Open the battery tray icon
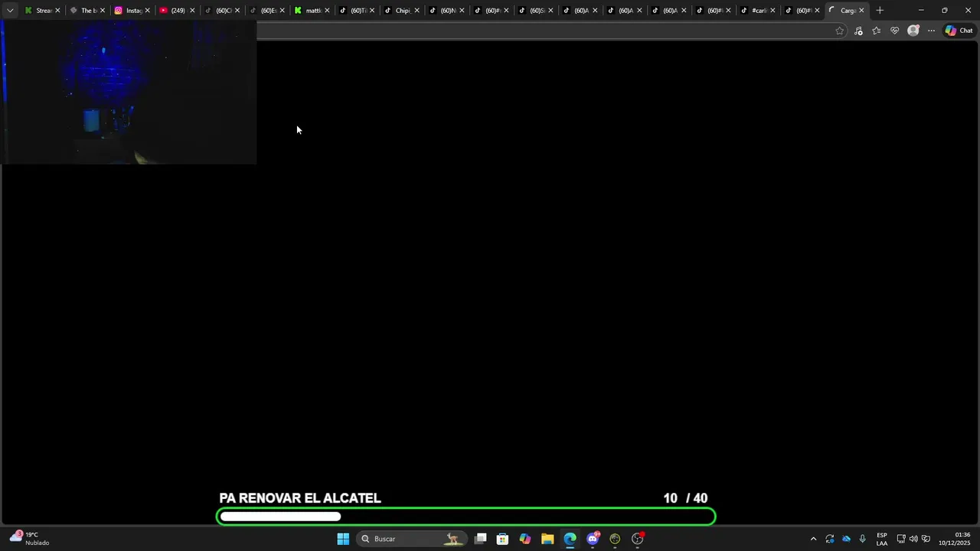Image resolution: width=980 pixels, height=551 pixels. point(926,539)
